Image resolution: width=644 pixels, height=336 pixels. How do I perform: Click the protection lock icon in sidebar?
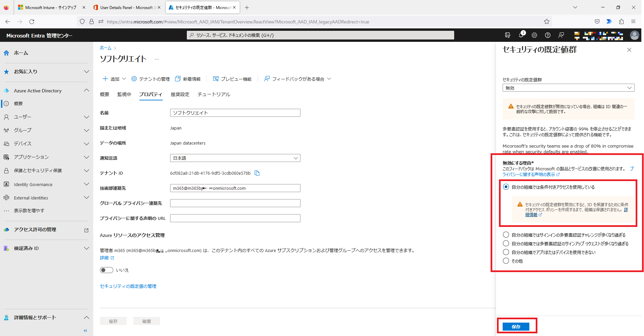6,170
